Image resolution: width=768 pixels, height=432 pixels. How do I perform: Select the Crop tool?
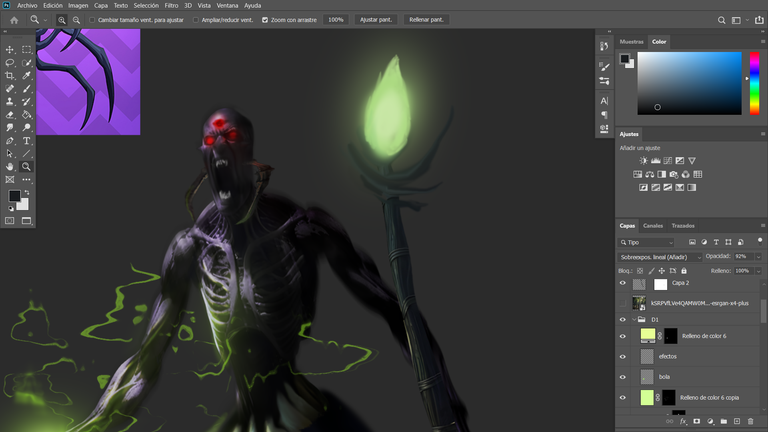coord(10,75)
